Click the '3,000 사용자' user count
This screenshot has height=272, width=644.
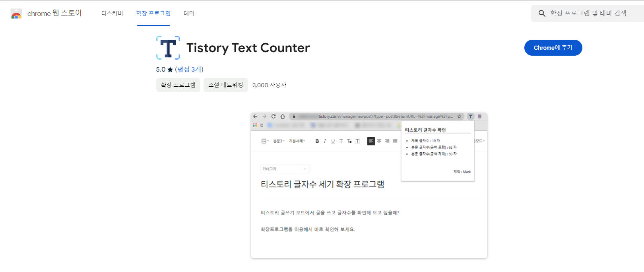point(270,85)
